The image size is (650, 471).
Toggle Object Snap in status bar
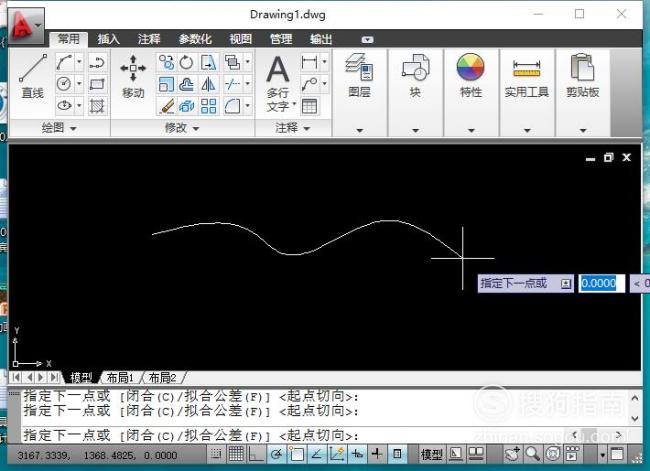(296, 454)
